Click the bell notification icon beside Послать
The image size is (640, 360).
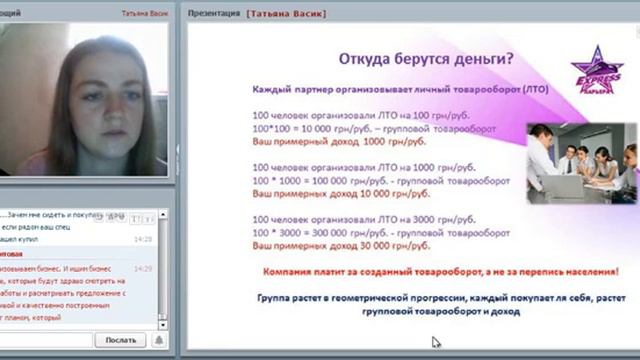pyautogui.click(x=159, y=340)
